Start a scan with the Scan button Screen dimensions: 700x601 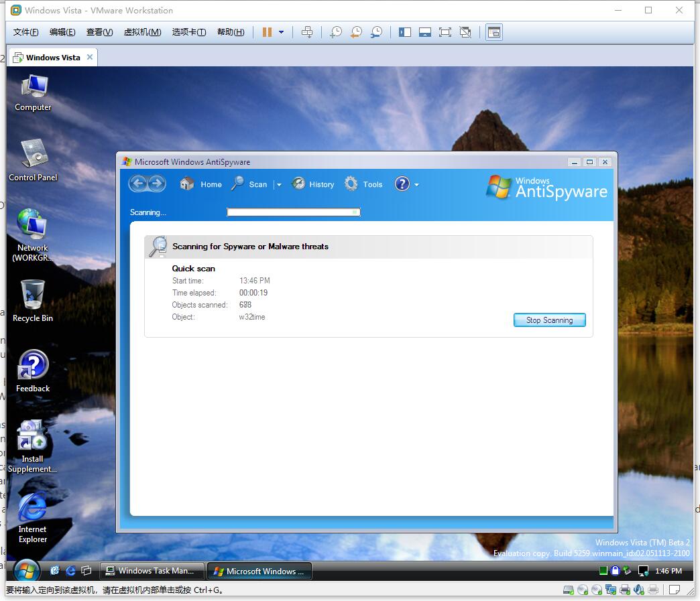[249, 184]
